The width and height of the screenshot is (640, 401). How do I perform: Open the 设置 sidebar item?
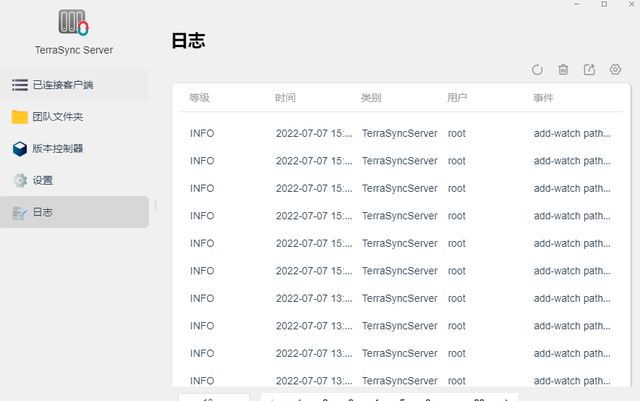tap(74, 180)
